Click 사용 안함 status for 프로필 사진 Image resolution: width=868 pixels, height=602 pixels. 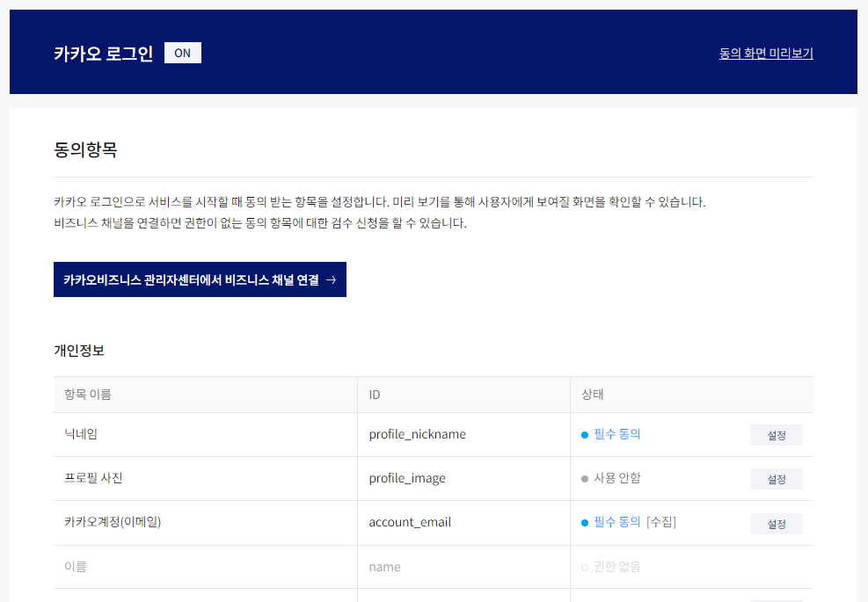point(610,478)
